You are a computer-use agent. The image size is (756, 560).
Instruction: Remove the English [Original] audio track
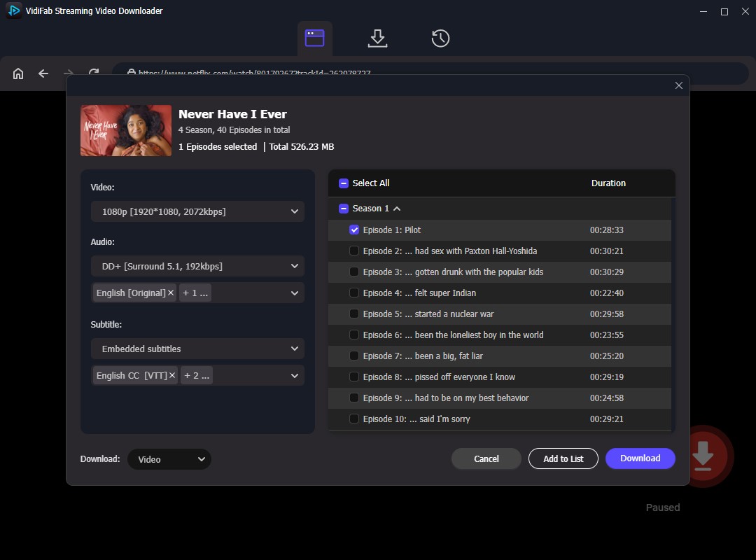click(x=171, y=293)
